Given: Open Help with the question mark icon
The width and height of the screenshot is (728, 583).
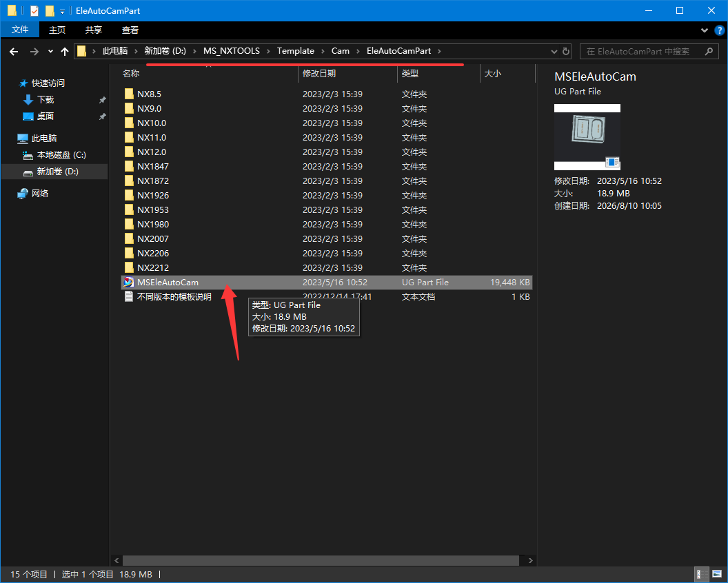Looking at the screenshot, I should click(x=719, y=30).
